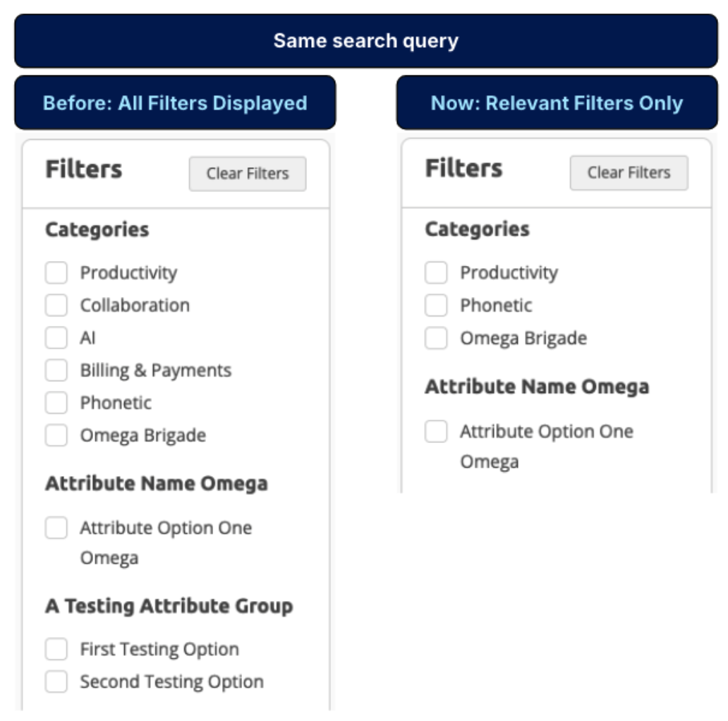Click the Same search query banner
This screenshot has width=728, height=721.
[x=365, y=41]
